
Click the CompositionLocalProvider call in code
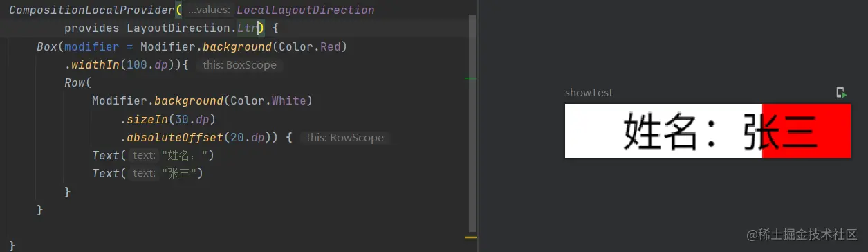pyautogui.click(x=92, y=10)
